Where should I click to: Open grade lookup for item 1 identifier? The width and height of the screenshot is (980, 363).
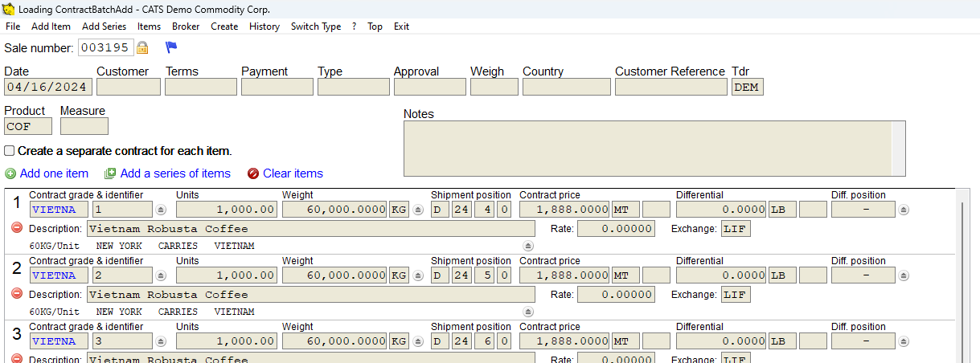161,210
